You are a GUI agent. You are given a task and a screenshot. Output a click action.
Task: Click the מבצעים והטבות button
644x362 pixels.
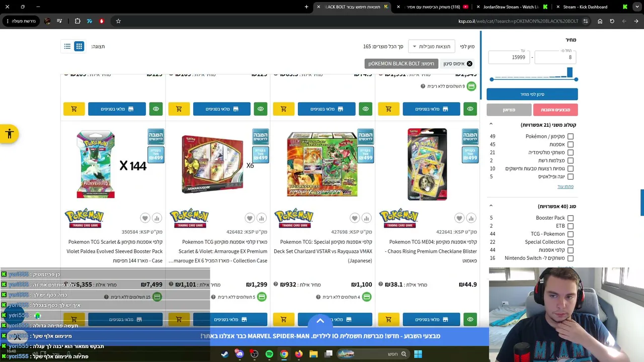click(555, 110)
